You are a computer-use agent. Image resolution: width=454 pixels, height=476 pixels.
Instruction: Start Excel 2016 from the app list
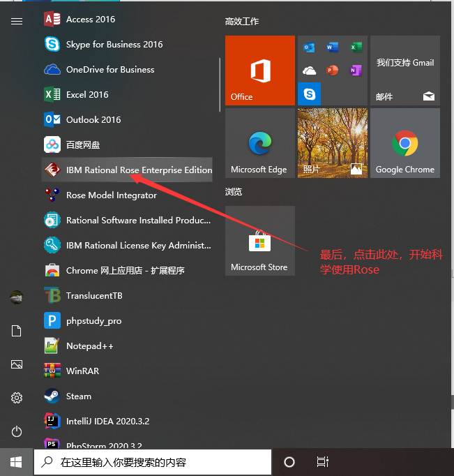[x=127, y=95]
